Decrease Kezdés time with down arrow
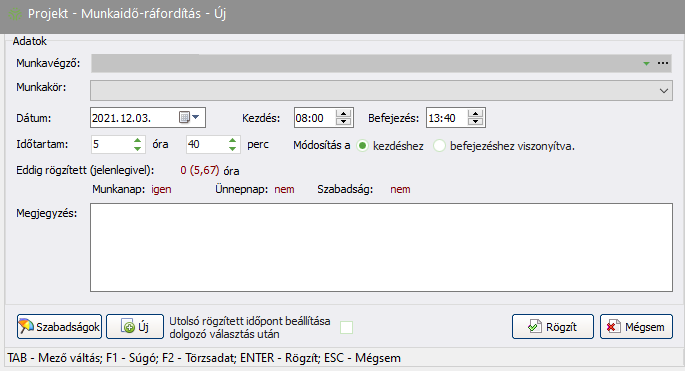The width and height of the screenshot is (685, 371). (x=344, y=121)
